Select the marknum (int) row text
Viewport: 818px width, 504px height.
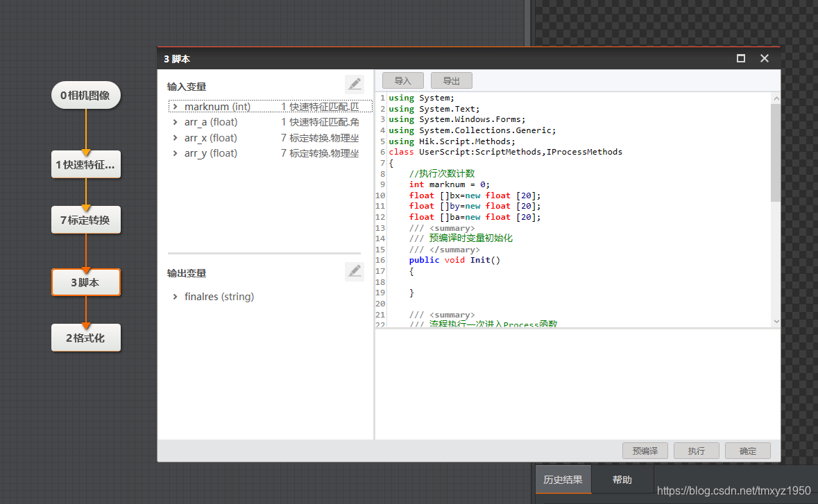click(x=218, y=107)
